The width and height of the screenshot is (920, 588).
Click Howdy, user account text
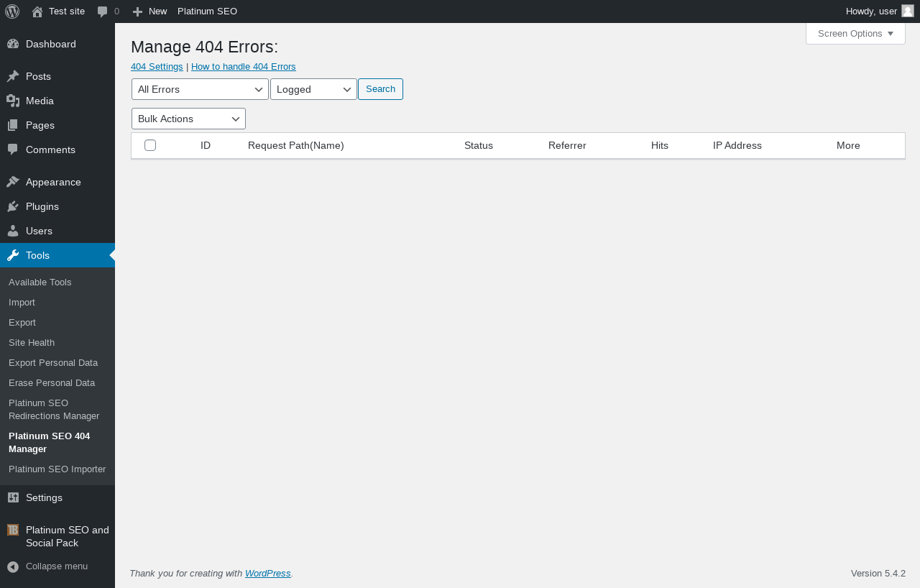pos(871,11)
